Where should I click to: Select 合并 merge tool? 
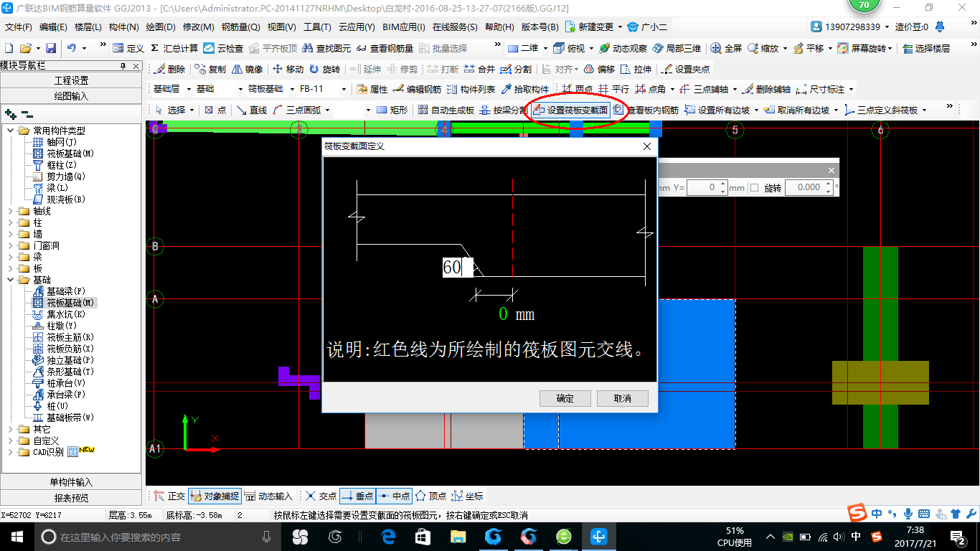click(x=479, y=70)
